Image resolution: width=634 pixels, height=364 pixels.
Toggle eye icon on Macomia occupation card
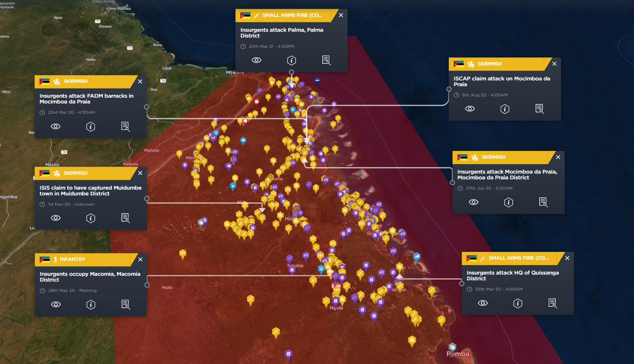coord(56,304)
